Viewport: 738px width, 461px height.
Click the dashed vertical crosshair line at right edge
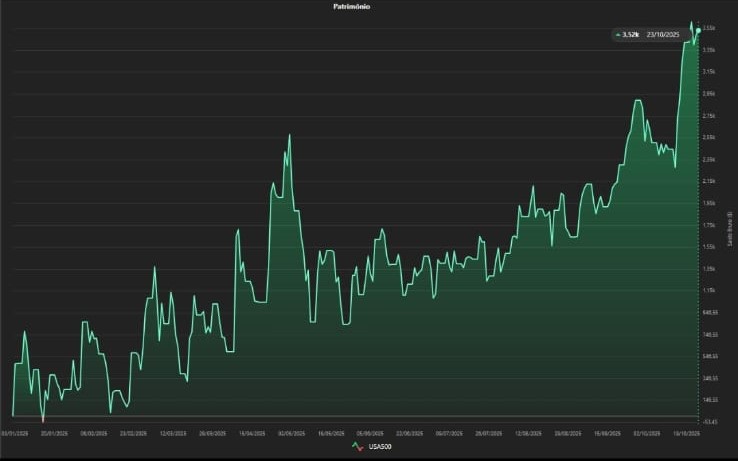(697, 250)
